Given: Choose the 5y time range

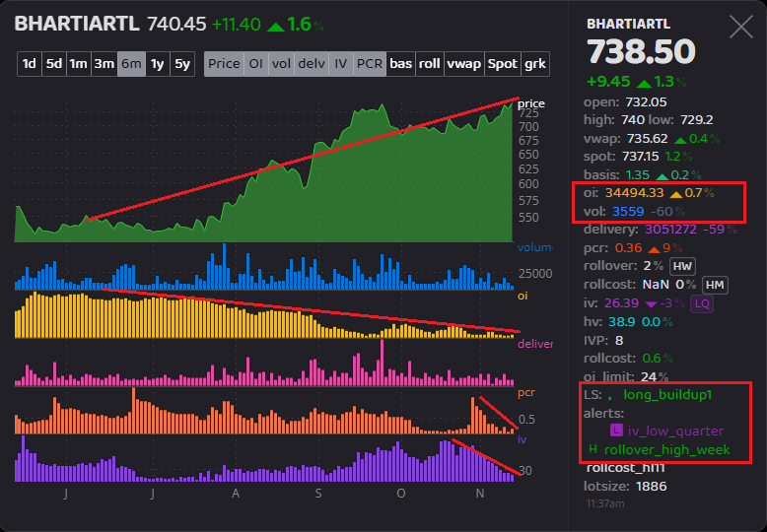Looking at the screenshot, I should coord(182,64).
